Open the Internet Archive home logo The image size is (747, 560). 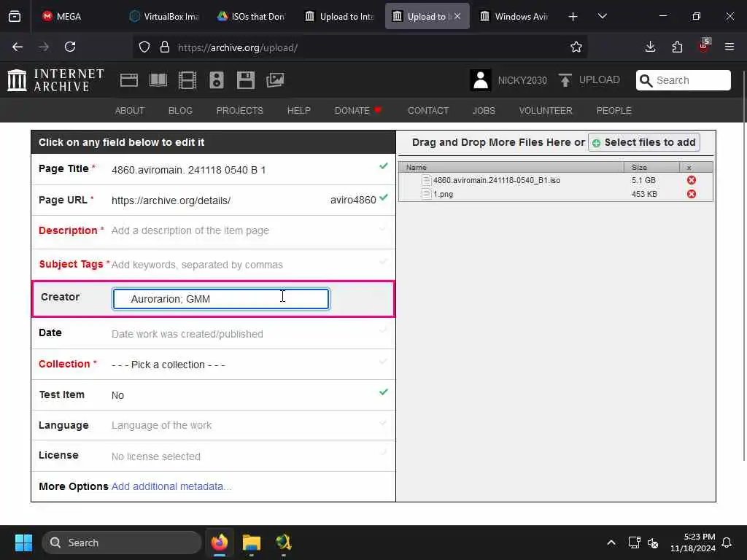tap(55, 80)
